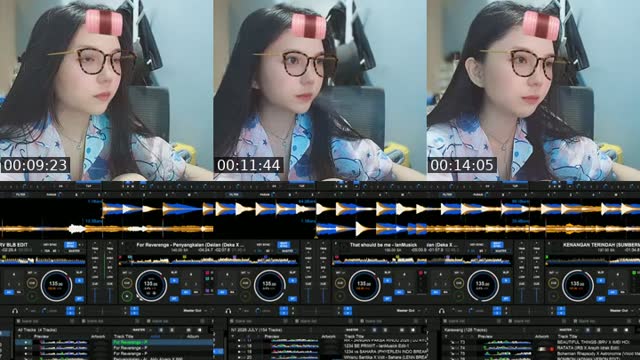Click the That should be me - IanMusick deck title
This screenshot has height=360, width=640.
[x=384, y=245]
